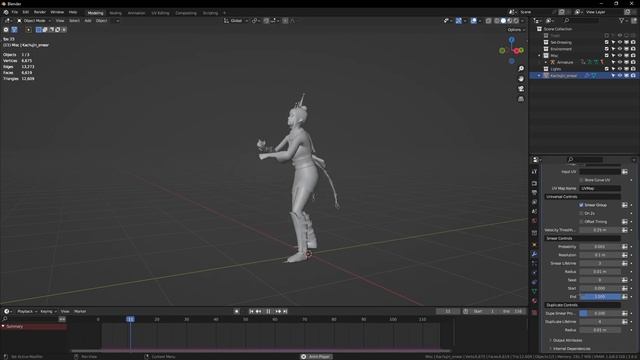Collapse the Misc collection in outliner
This screenshot has height=360, width=640.
(540, 56)
